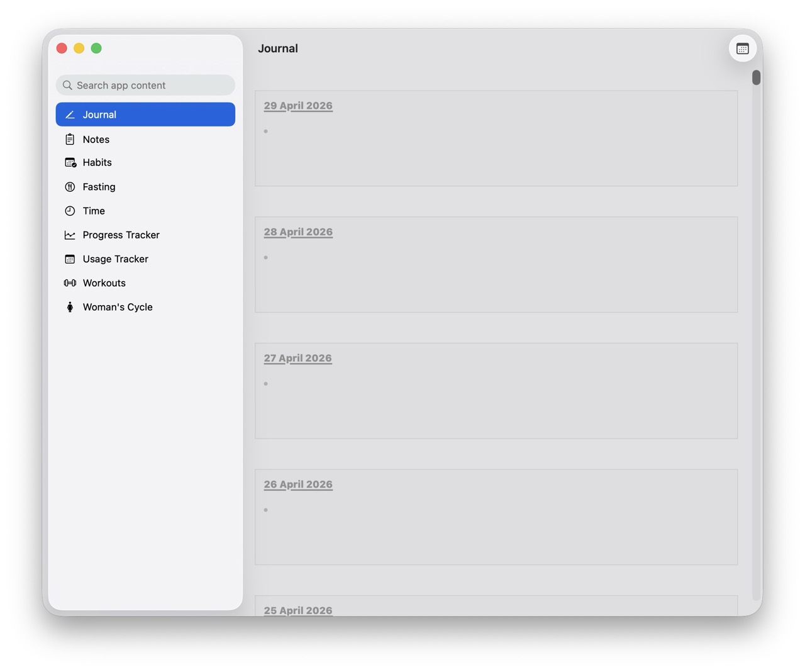Open the 26 April 2026 entry heading

click(297, 484)
